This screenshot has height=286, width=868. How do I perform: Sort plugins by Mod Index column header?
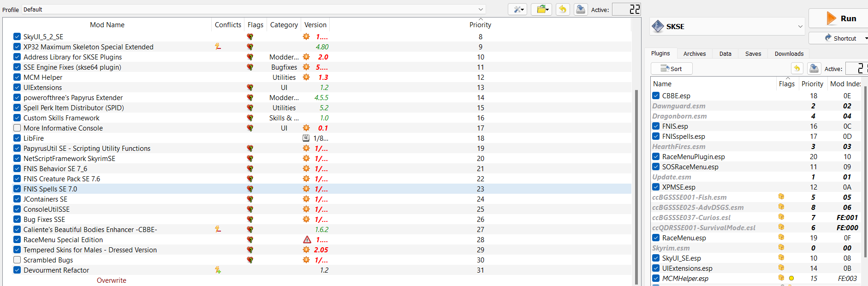[845, 83]
